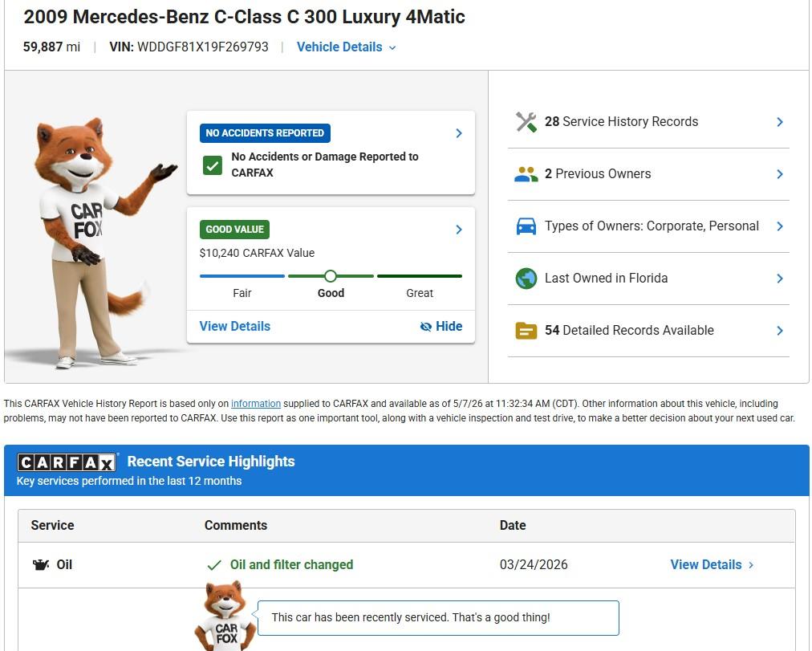The height and width of the screenshot is (651, 812).
Task: Select Types of Owners: Corporate, Personal text
Action: [652, 226]
